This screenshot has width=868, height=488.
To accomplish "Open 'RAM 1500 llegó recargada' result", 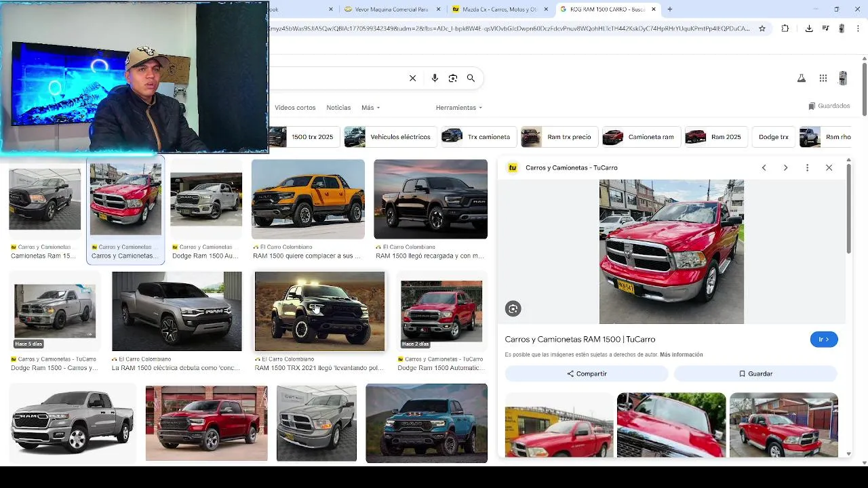I will coord(430,256).
